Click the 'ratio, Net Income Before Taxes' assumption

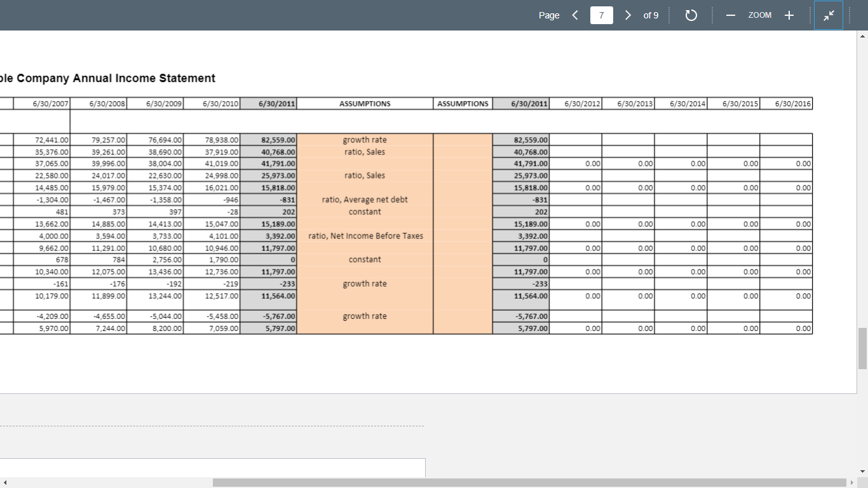tap(365, 236)
